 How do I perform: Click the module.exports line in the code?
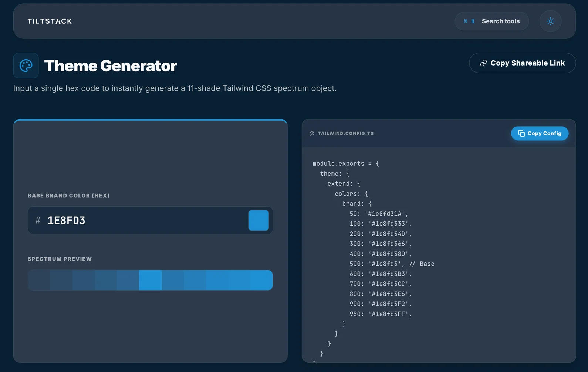click(345, 164)
